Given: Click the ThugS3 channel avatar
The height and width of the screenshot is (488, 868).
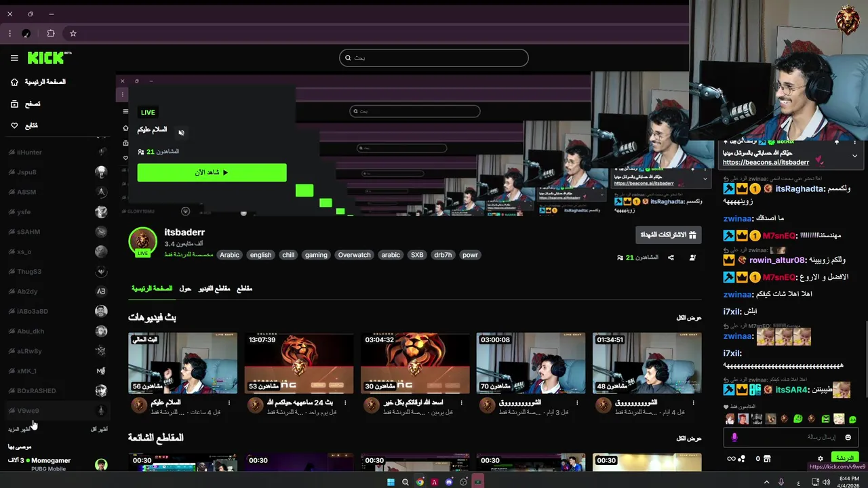Looking at the screenshot, I should click(x=101, y=272).
